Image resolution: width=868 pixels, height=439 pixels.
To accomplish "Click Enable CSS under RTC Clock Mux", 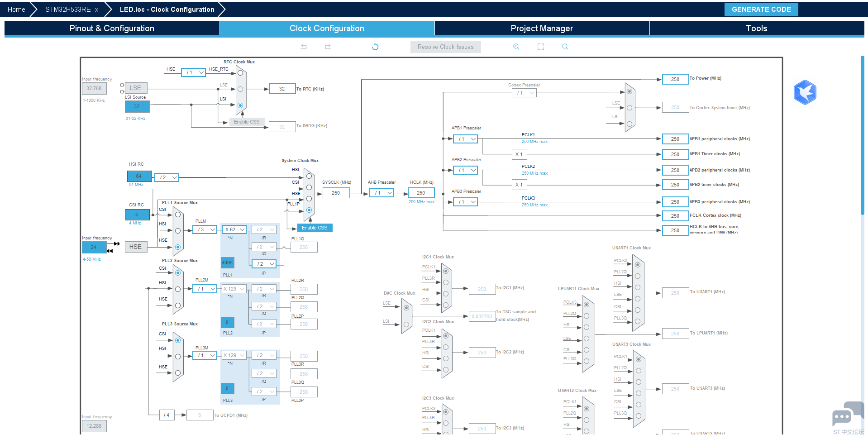I will tap(247, 122).
